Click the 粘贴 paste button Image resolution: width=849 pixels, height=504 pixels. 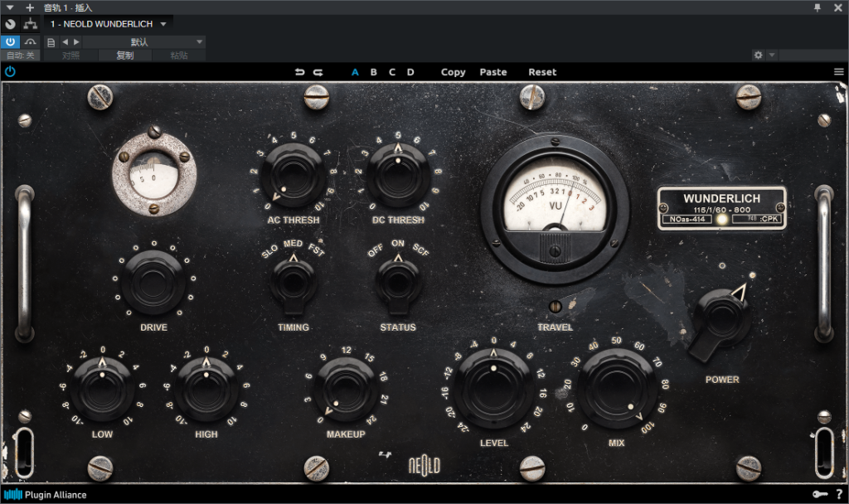(179, 56)
